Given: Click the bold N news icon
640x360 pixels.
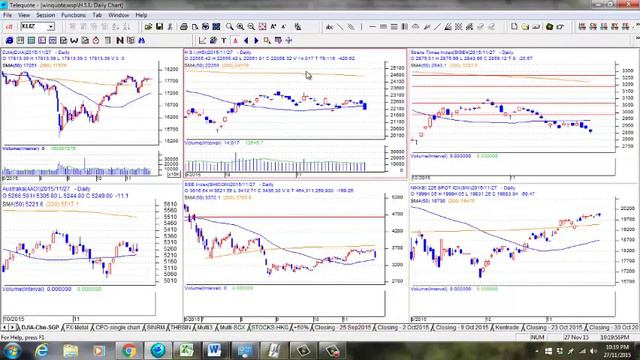Looking at the screenshot, I should pos(120,40).
